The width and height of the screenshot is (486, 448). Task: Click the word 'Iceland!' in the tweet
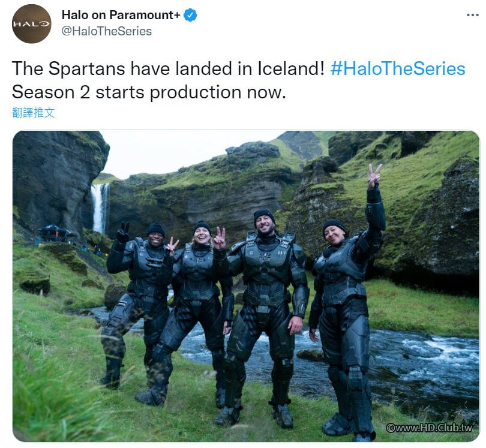tap(291, 68)
